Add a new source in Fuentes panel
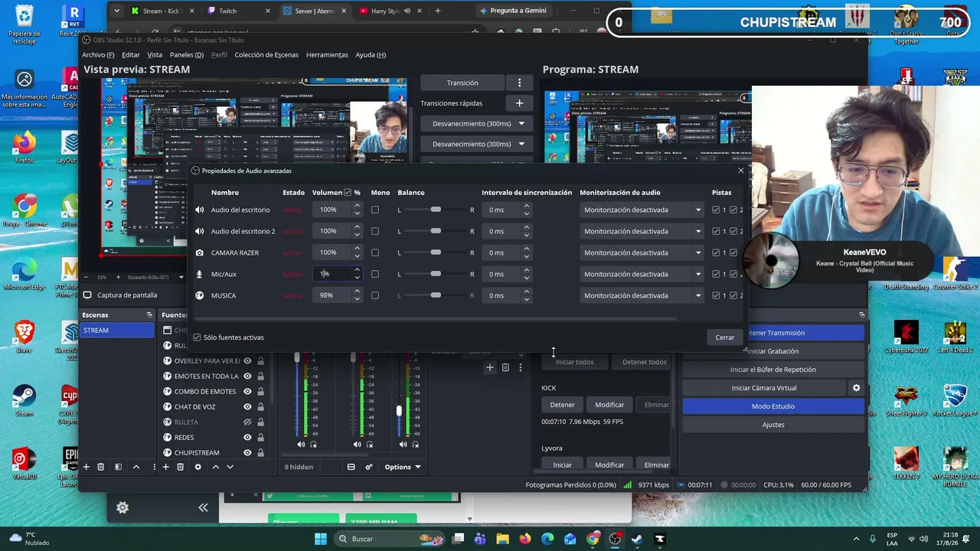The width and height of the screenshot is (980, 551). click(165, 467)
